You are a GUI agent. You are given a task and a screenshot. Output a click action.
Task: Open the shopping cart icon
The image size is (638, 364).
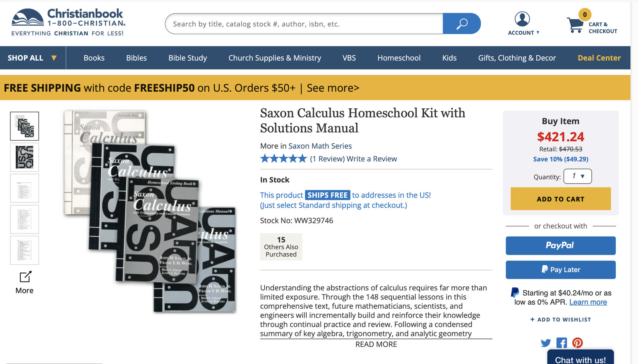(x=575, y=25)
